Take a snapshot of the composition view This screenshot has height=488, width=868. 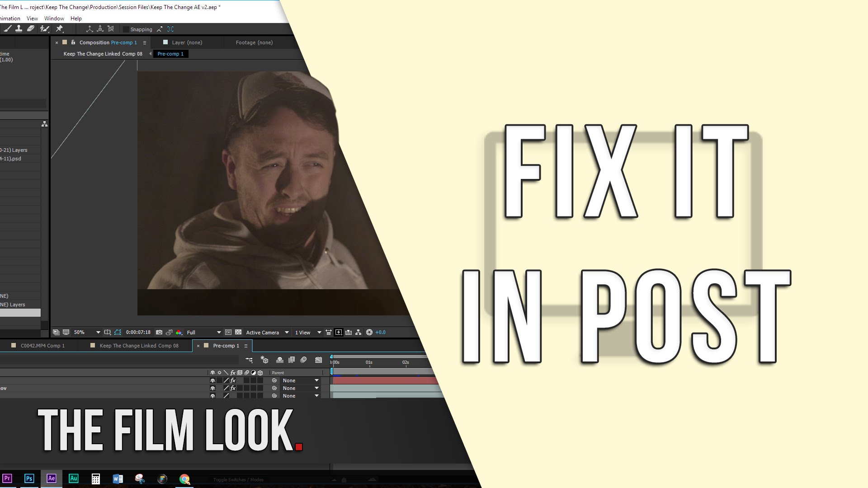(159, 332)
